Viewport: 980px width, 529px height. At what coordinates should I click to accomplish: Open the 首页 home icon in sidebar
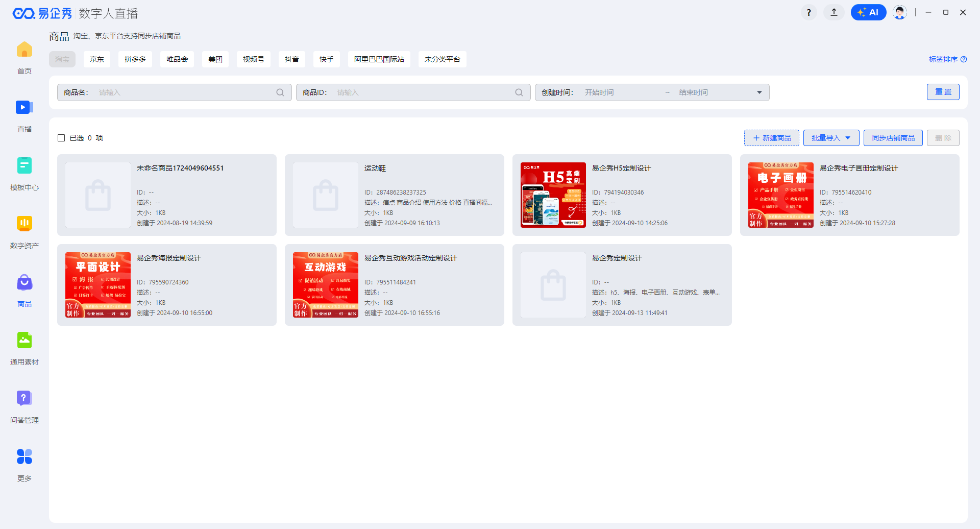pyautogui.click(x=24, y=50)
